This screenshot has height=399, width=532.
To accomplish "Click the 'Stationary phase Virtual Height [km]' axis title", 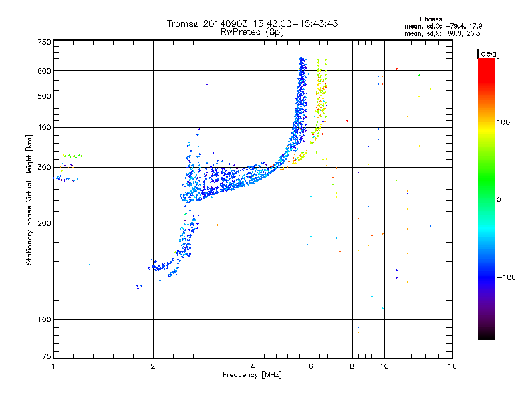I will (x=29, y=199).
